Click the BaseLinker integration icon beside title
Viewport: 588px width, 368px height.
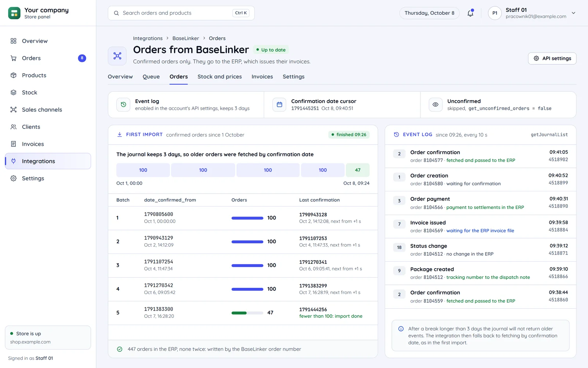point(117,56)
